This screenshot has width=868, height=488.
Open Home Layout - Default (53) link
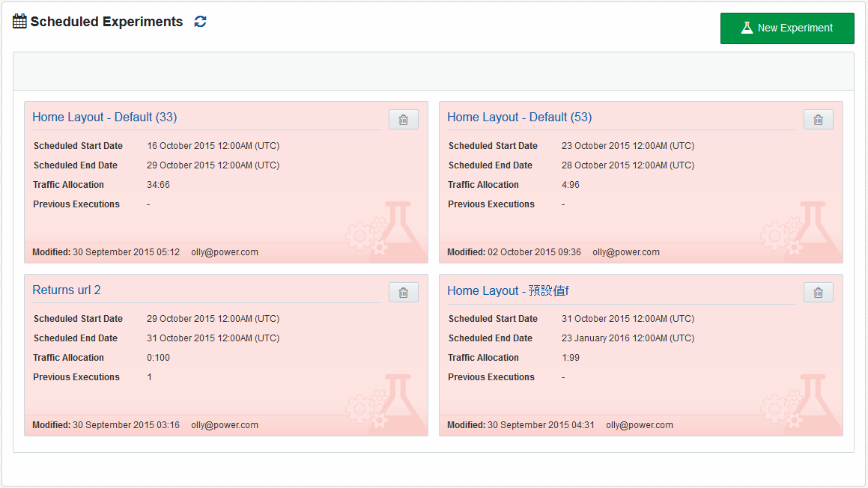click(519, 118)
